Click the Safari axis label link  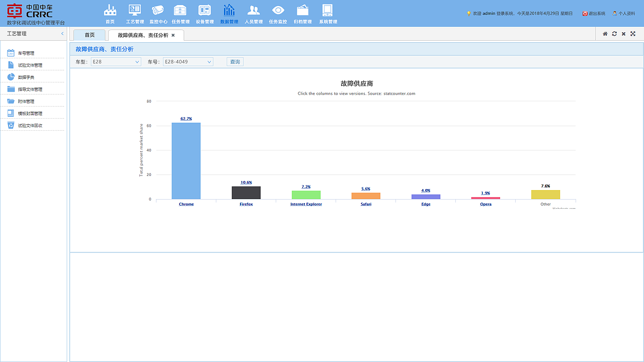366,204
